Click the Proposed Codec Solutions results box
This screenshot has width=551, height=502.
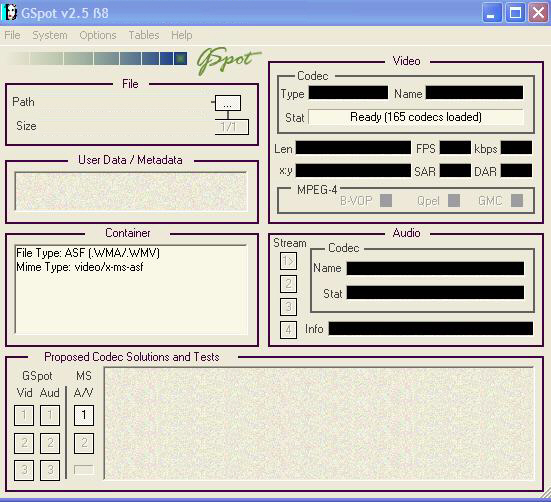click(319, 424)
